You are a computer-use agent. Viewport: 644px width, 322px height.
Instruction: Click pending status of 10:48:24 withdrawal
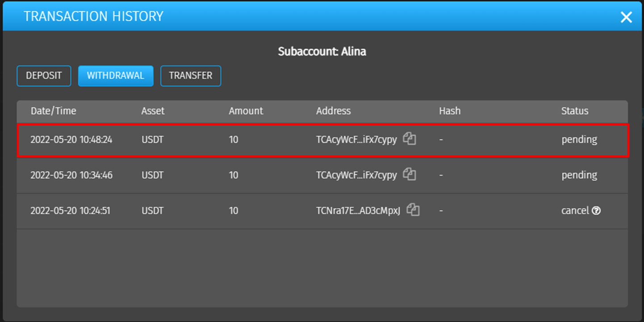[x=579, y=140]
